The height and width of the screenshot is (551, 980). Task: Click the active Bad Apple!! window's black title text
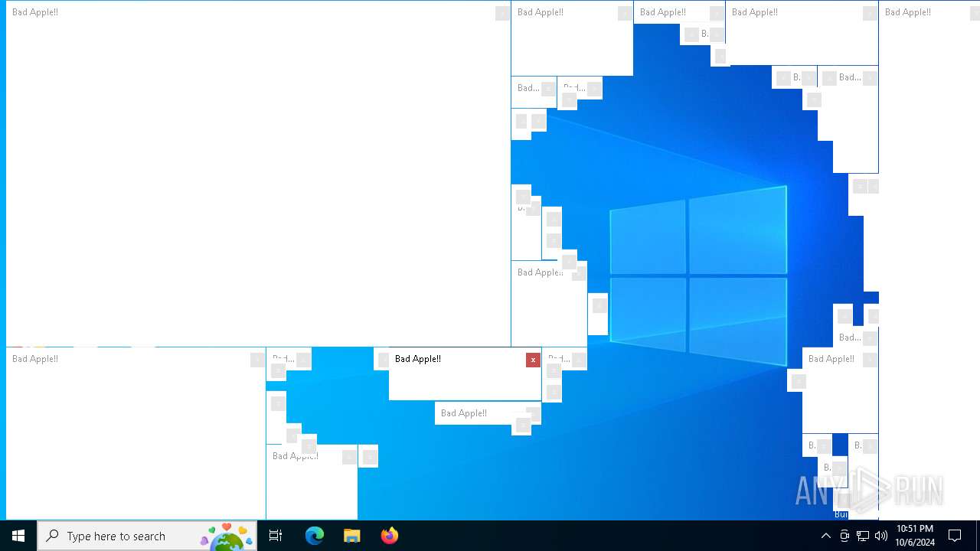tap(417, 359)
